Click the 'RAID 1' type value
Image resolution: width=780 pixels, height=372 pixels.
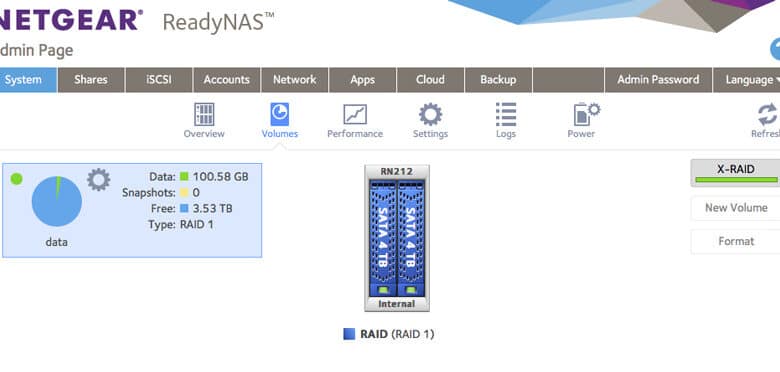[x=196, y=224]
